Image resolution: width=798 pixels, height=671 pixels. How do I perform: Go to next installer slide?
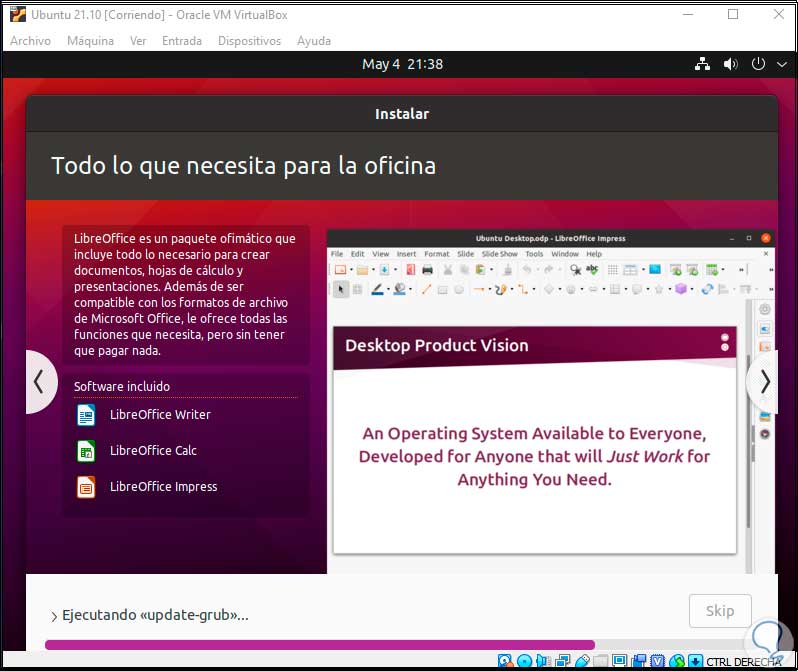tap(763, 382)
